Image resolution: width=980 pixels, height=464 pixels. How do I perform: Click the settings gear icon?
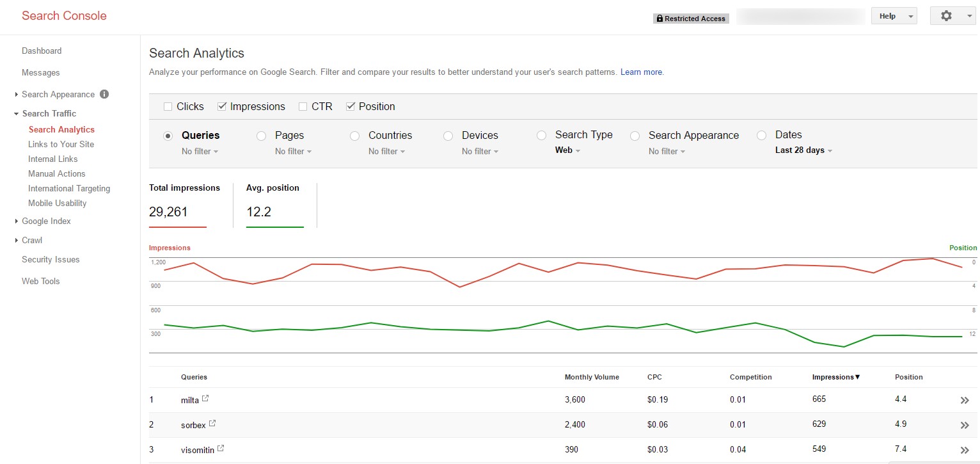(x=946, y=16)
